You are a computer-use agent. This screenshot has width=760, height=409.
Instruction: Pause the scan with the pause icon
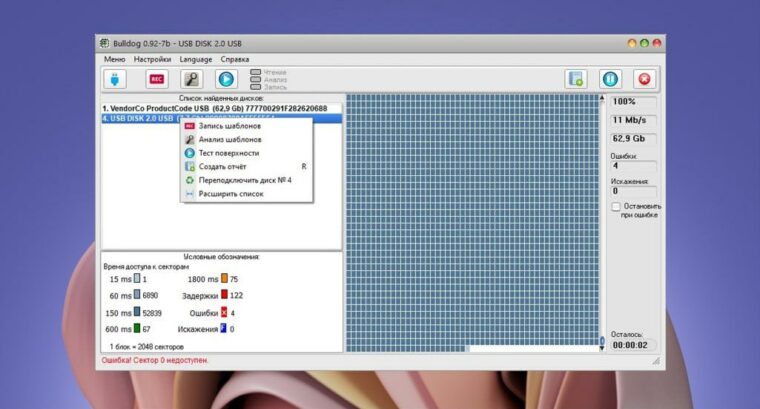[610, 79]
